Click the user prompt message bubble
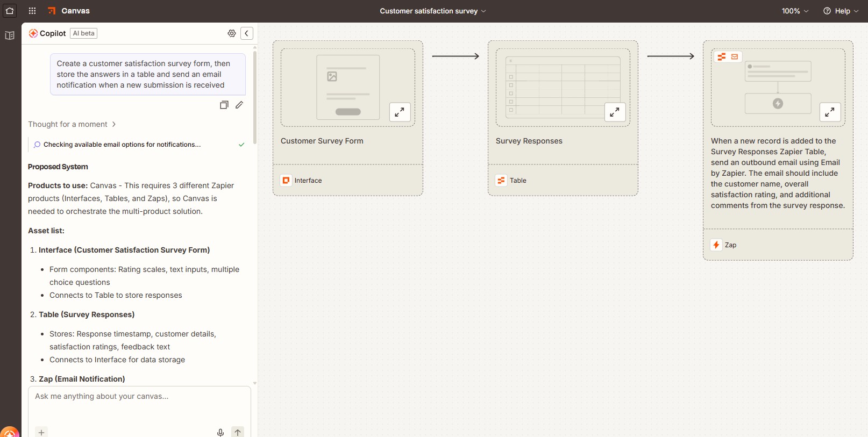Screen dimensions: 868x437 pyautogui.click(x=148, y=74)
